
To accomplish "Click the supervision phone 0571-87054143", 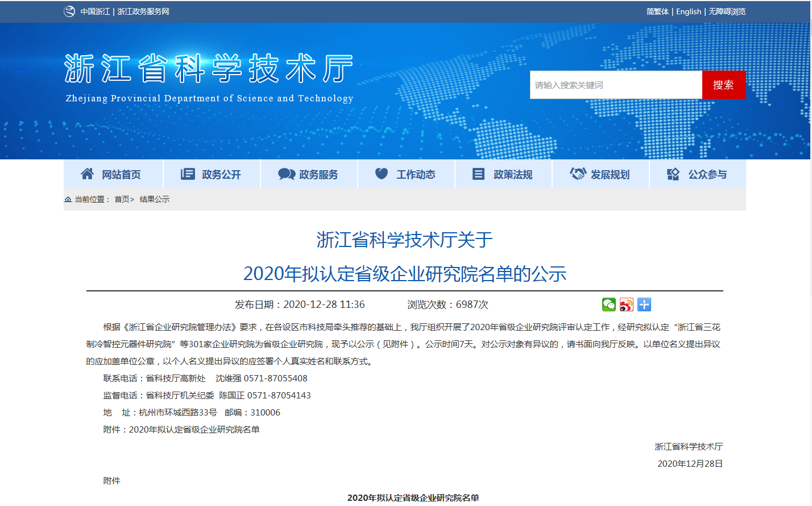I will tap(279, 396).
